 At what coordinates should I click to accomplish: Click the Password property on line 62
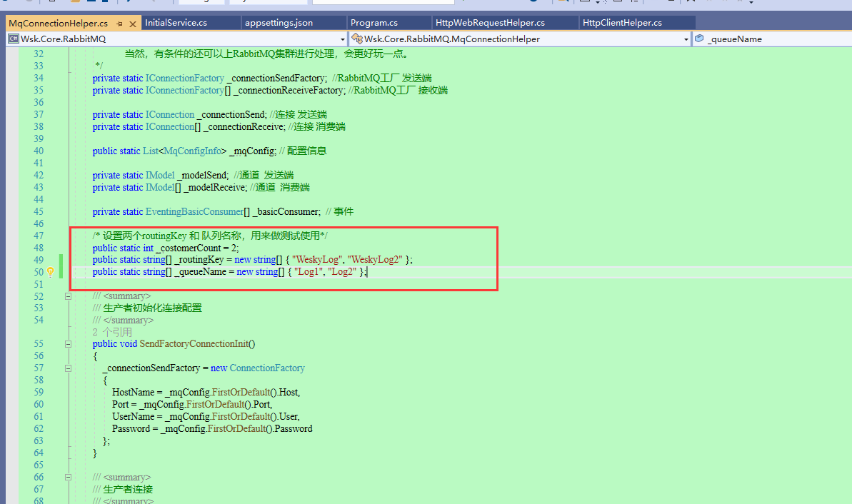pyautogui.click(x=131, y=428)
